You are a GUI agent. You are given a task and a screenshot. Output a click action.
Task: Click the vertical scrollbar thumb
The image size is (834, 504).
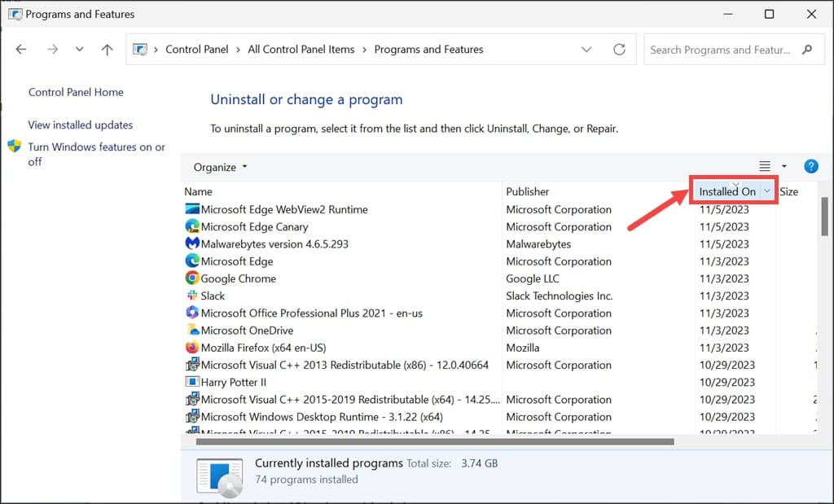click(824, 217)
